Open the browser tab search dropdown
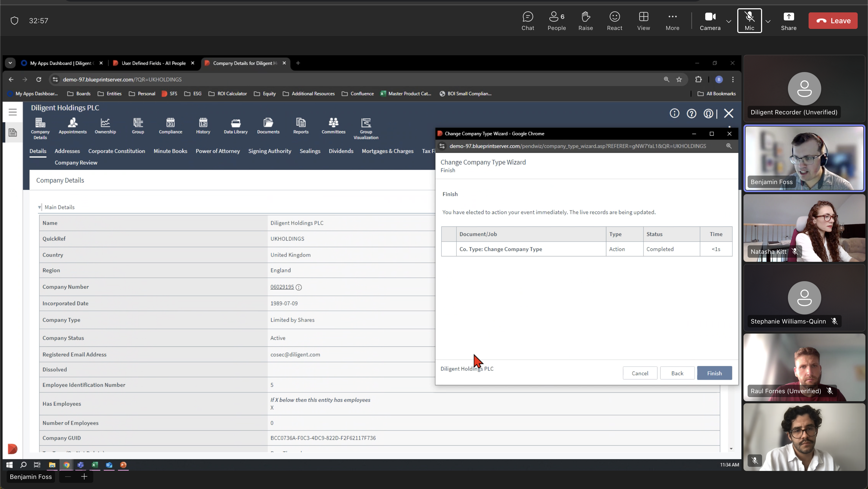 [10, 63]
